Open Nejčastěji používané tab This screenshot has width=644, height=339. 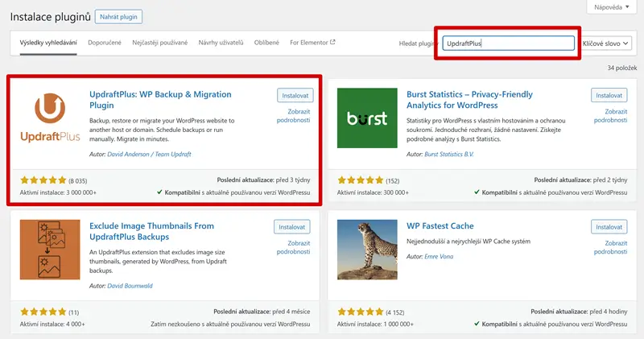point(159,43)
